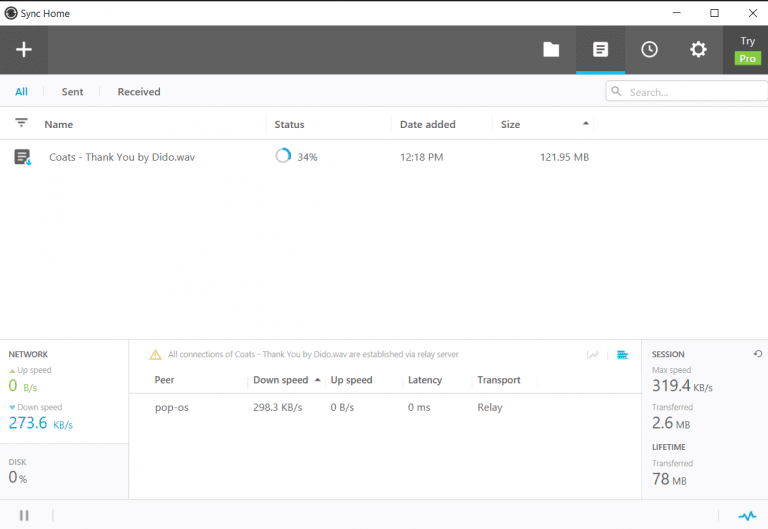This screenshot has height=529, width=768.
Task: Open the Settings gear icon
Action: (x=698, y=50)
